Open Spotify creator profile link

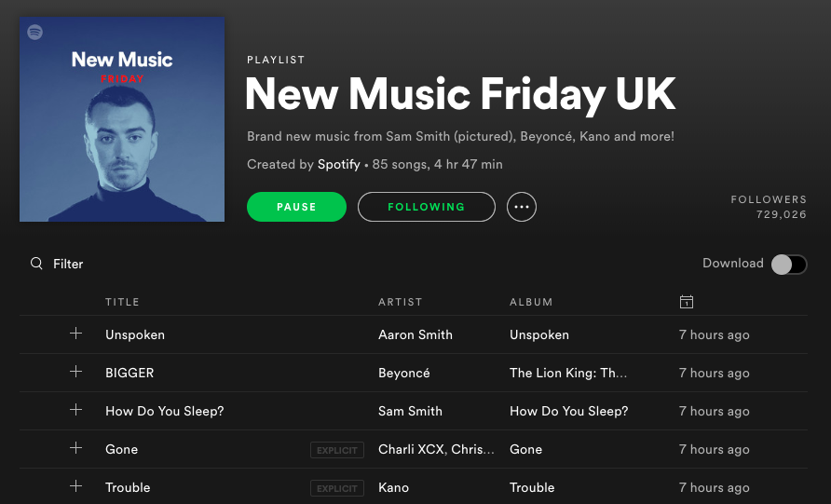pyautogui.click(x=339, y=164)
